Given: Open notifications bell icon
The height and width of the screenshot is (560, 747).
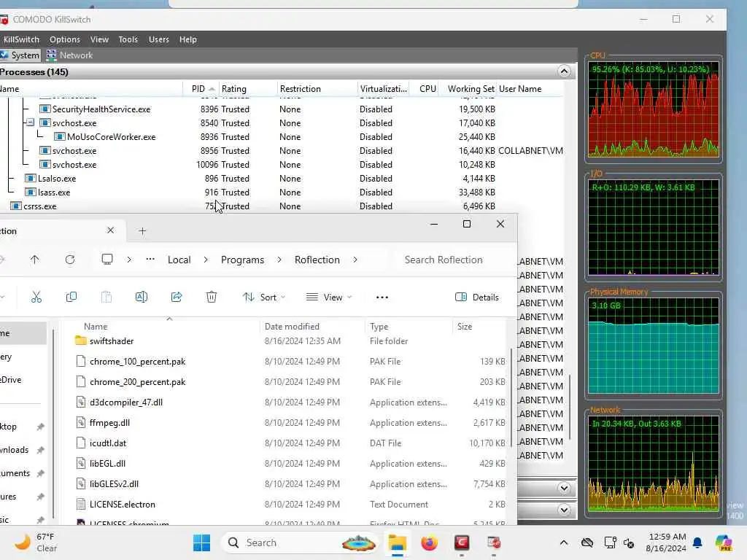Looking at the screenshot, I should [697, 542].
